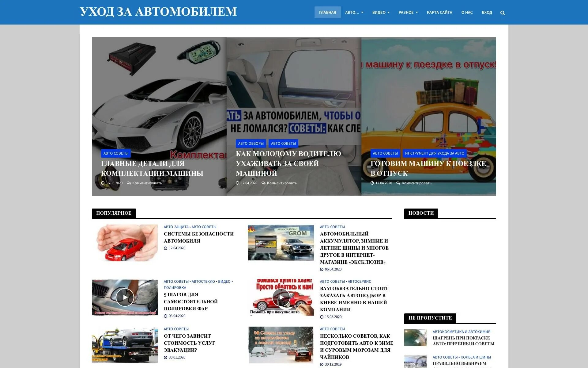This screenshot has width=588, height=368.
Task: Click date 30.12.2019 under winter article
Action: [333, 364]
